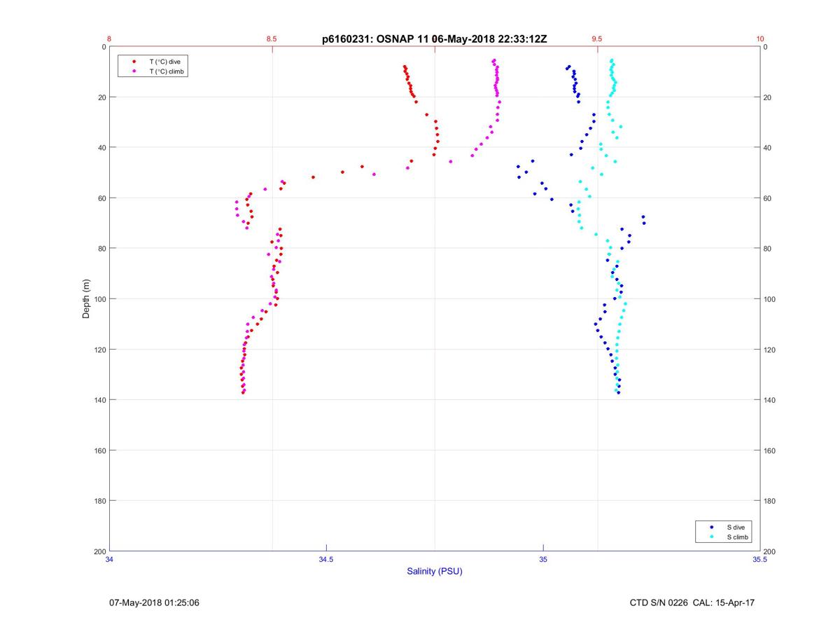Viewport: 840px width, 620px height.
Task: Click the "200" tick on the right depth axis
Action: click(770, 551)
